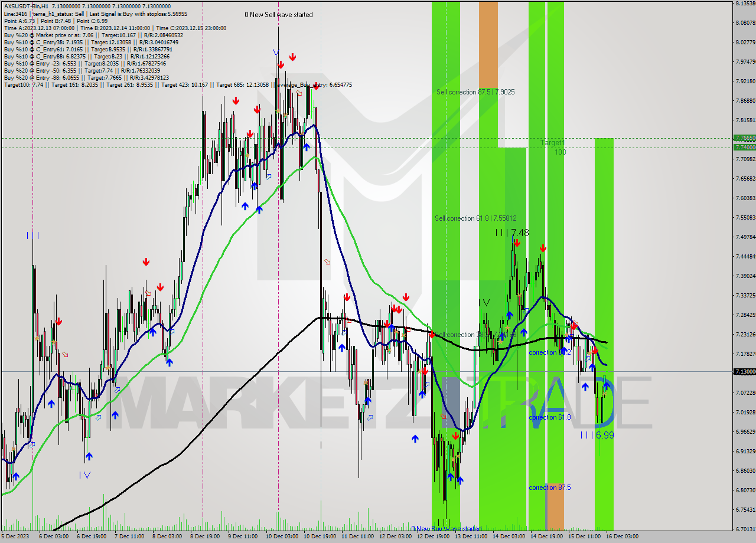Select the '8 Dec 19:00' time axis label
This screenshot has height=543, width=756.
click(x=205, y=537)
